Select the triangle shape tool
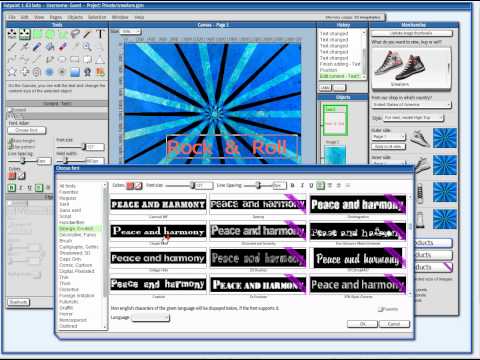Viewport: 480px width, 360px height. pyautogui.click(x=100, y=60)
